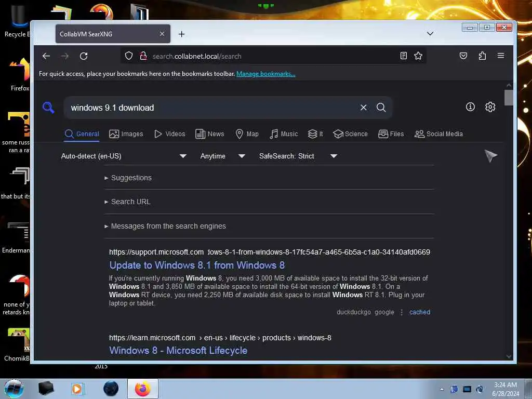This screenshot has height=399, width=532.
Task: Open the SafeSearch: Strict dropdown
Action: point(298,156)
